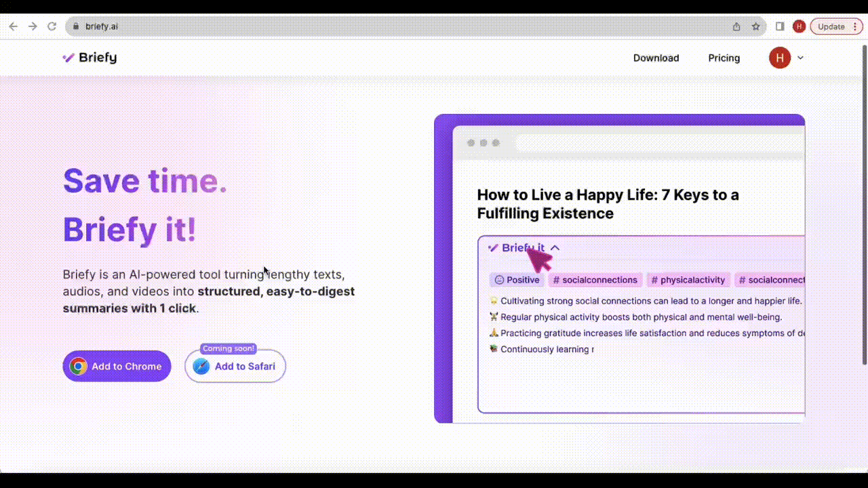
Task: Open the browser side panel icon
Action: [780, 26]
